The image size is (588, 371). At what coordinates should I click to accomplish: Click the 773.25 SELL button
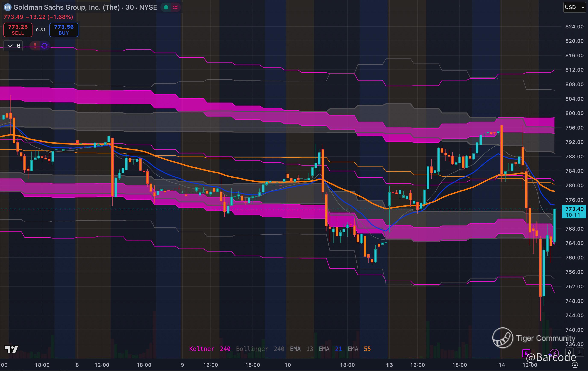[x=18, y=30]
